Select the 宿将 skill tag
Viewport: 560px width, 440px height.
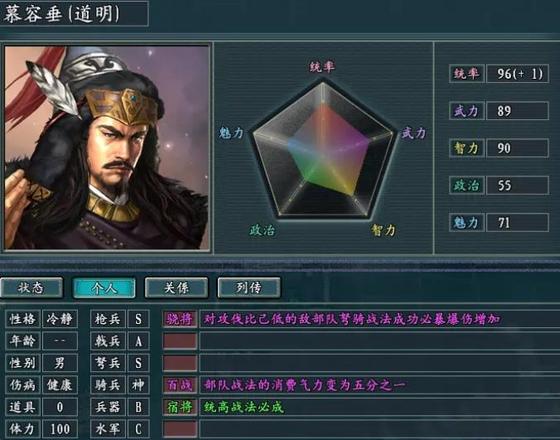180,407
